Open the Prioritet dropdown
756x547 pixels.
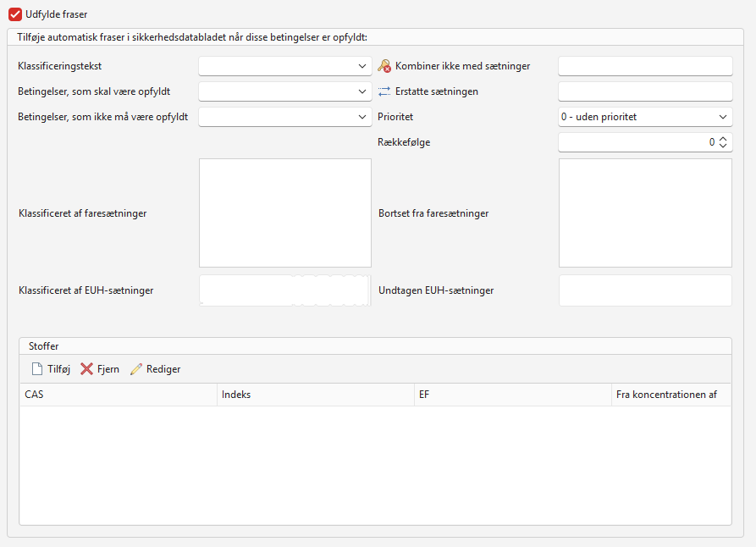pyautogui.click(x=645, y=117)
